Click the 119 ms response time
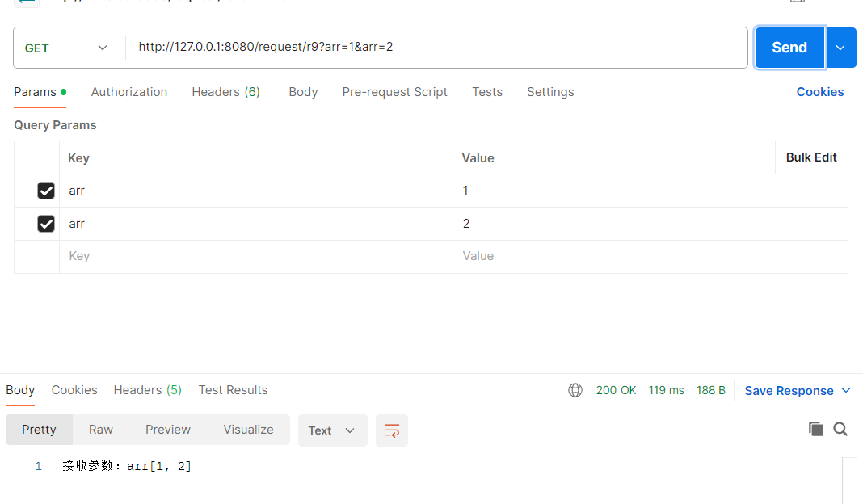The image size is (863, 504). coord(666,390)
